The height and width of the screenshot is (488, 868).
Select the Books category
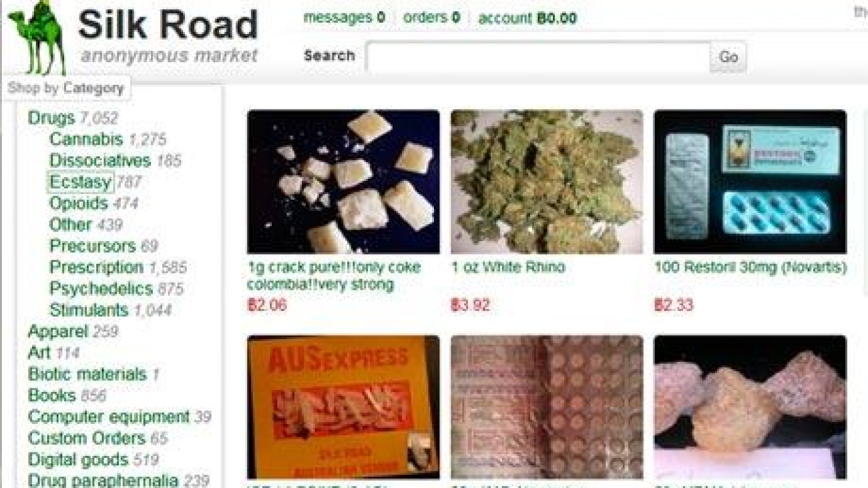pyautogui.click(x=52, y=395)
